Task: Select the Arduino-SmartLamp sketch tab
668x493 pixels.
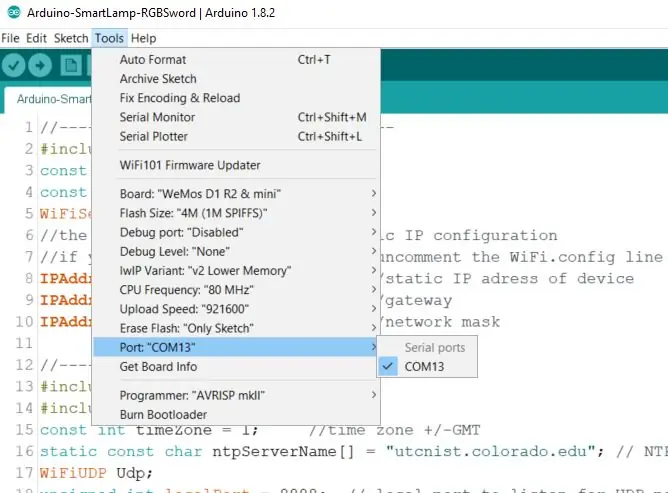Action: tap(48, 99)
